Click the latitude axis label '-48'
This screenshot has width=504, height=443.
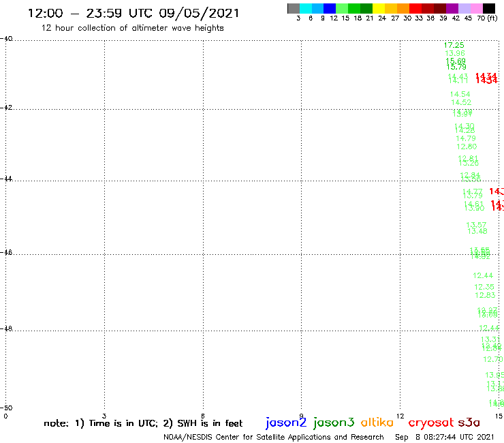tap(6, 329)
